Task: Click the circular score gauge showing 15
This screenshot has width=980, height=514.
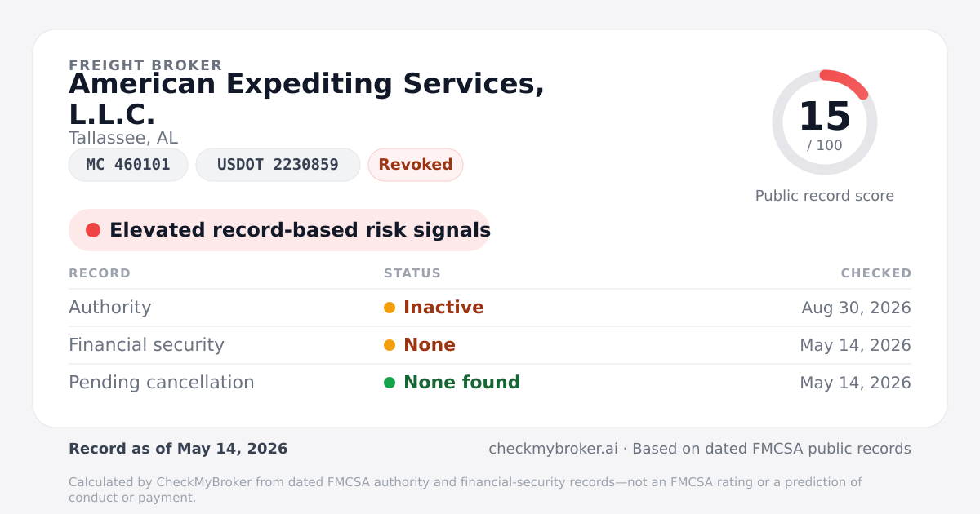Action: click(x=825, y=122)
